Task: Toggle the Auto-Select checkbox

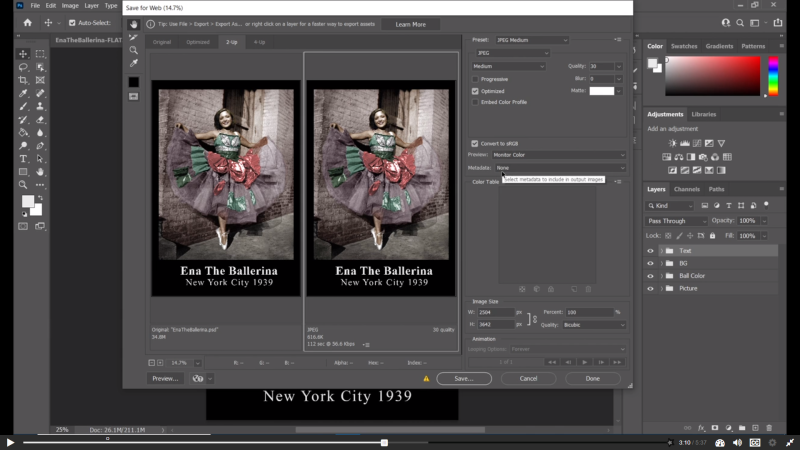Action: (72, 22)
